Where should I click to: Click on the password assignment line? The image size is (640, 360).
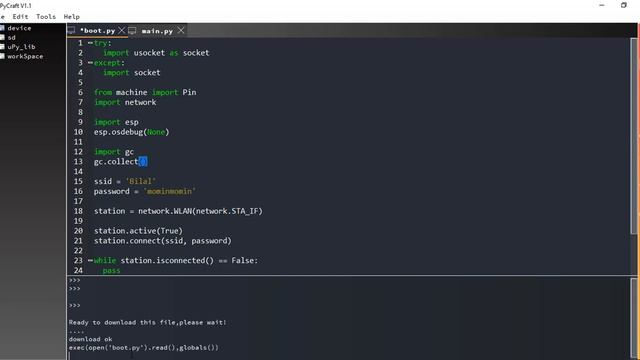[x=144, y=191]
